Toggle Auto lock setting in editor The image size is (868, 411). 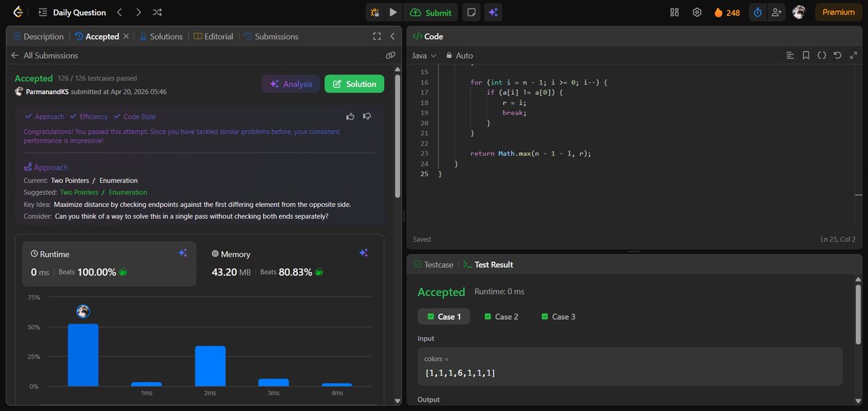[x=459, y=55]
